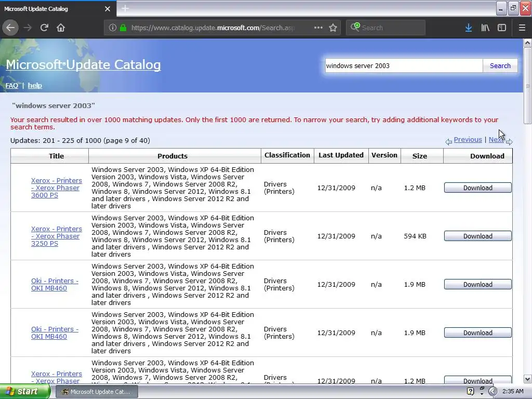
Task: Click the help question mark tray icon
Action: coord(470,391)
